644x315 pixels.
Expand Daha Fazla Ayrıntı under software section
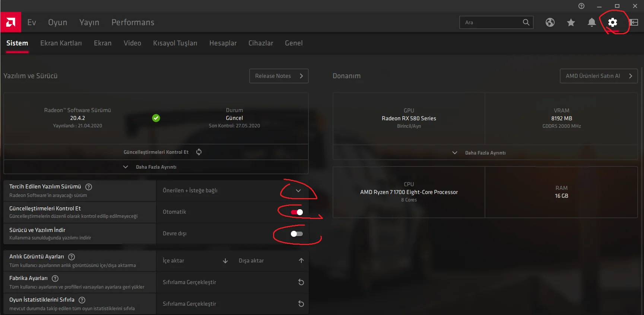pyautogui.click(x=156, y=167)
